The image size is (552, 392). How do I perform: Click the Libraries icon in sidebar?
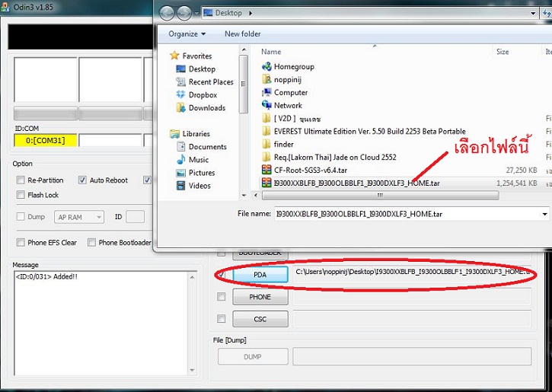click(174, 134)
